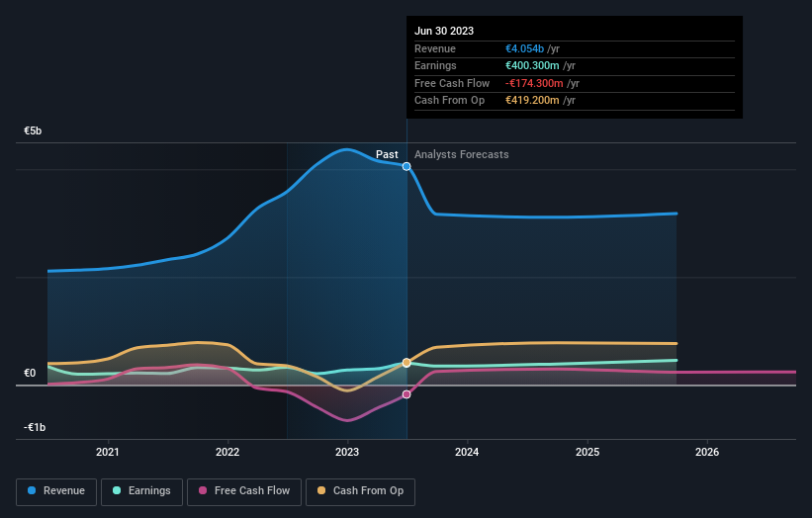Click the €4.054b revenue value in tooltip
The height and width of the screenshot is (518, 812).
click(x=524, y=48)
